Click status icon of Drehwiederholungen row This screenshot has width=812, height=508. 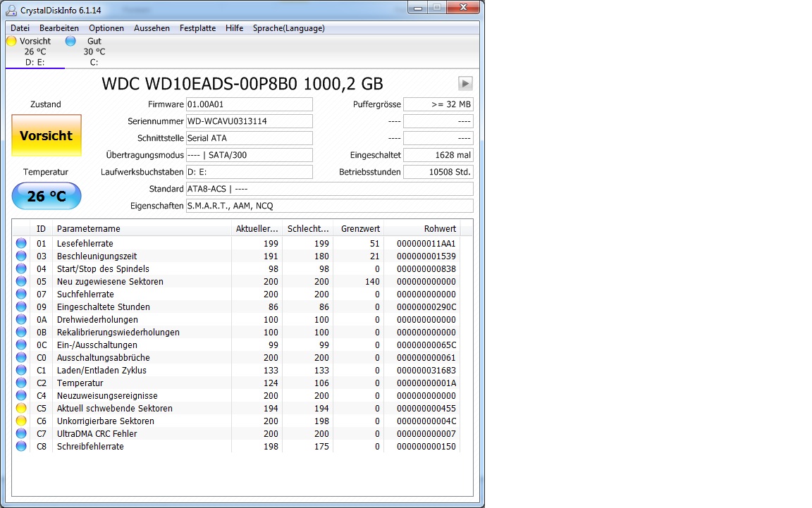[x=20, y=319]
